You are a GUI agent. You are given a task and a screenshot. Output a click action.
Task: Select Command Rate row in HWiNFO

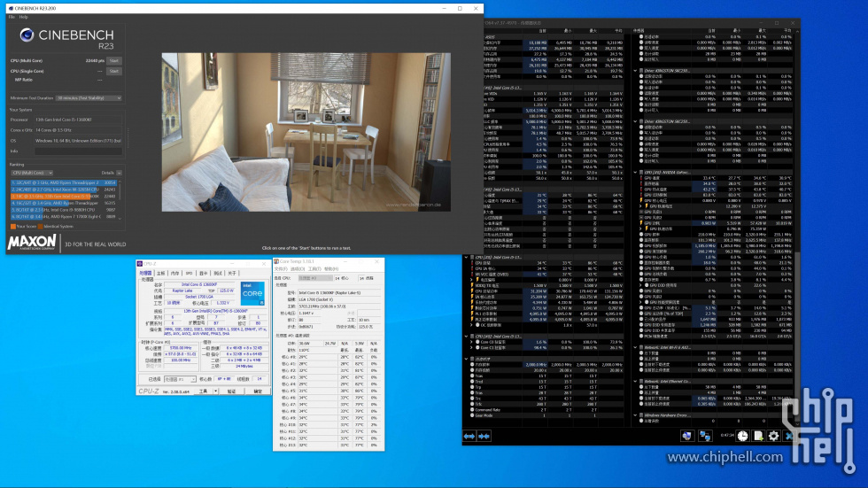[x=546, y=410]
